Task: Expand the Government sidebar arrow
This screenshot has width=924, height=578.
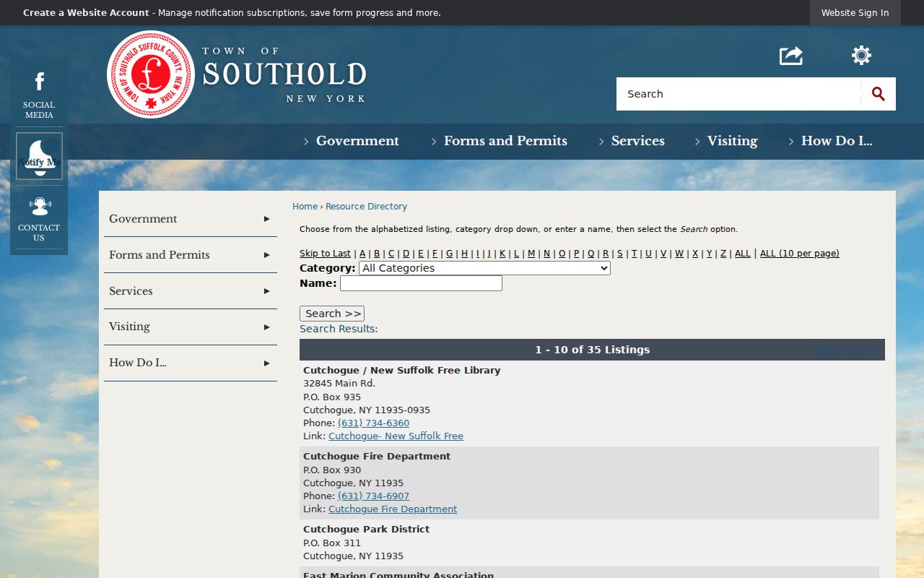Action: (x=267, y=219)
